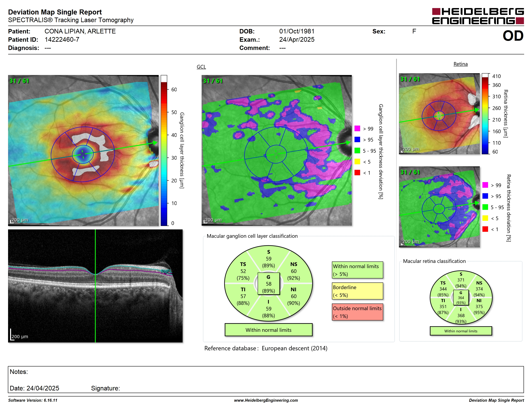Click the RNFL label on the B-scan
Screen dimensions: 532x411
click(x=166, y=271)
